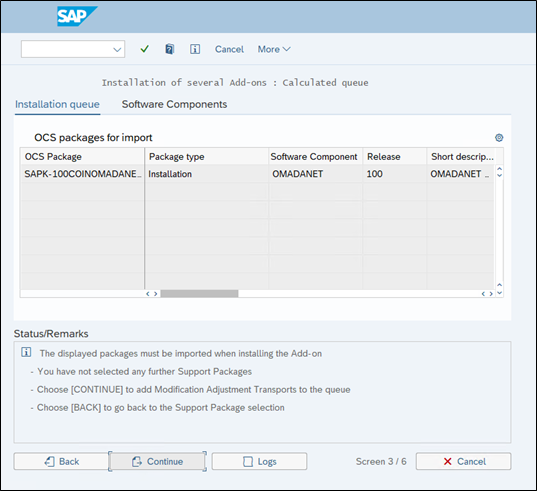Select the Installation queue tab
Screen dimensions: 537x491
(x=57, y=104)
